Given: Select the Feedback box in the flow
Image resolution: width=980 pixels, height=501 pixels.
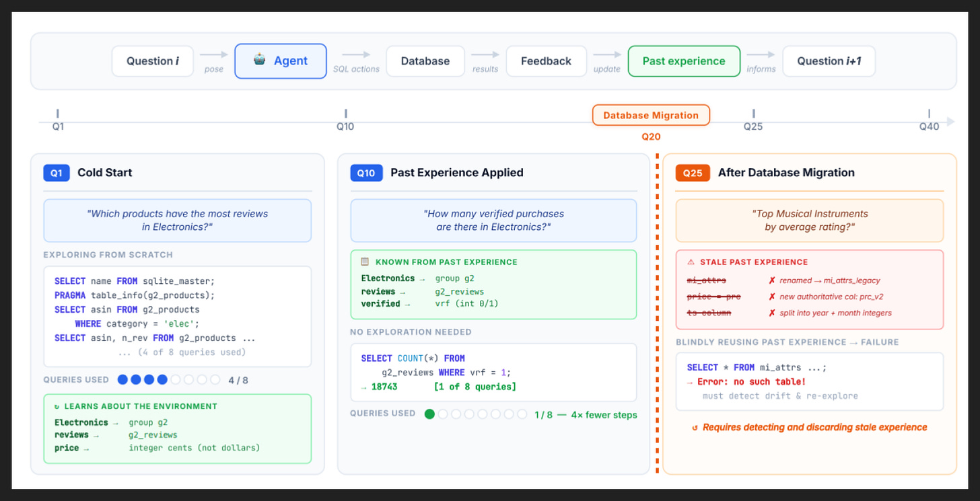Looking at the screenshot, I should pyautogui.click(x=546, y=61).
